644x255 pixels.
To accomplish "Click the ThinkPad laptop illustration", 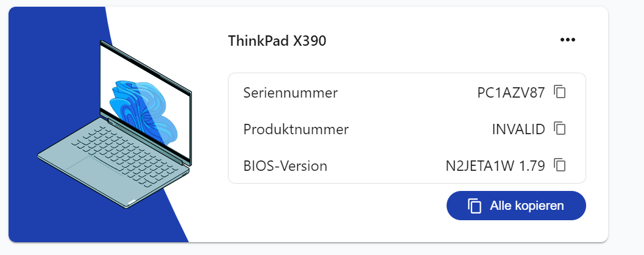I will coord(116,128).
